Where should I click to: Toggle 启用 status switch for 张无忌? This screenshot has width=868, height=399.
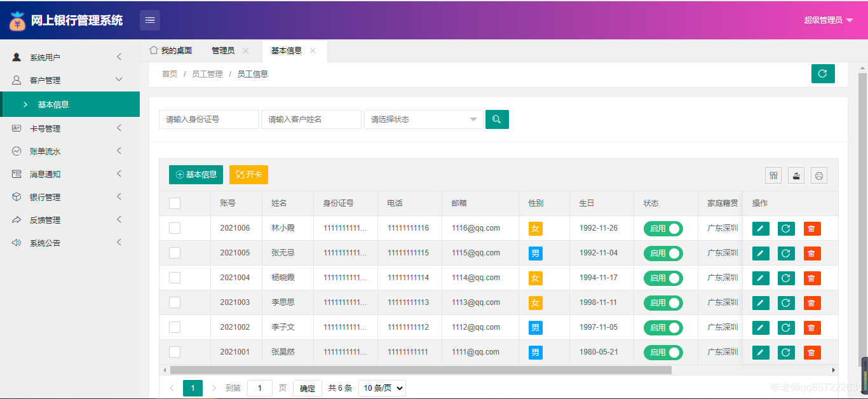[663, 254]
